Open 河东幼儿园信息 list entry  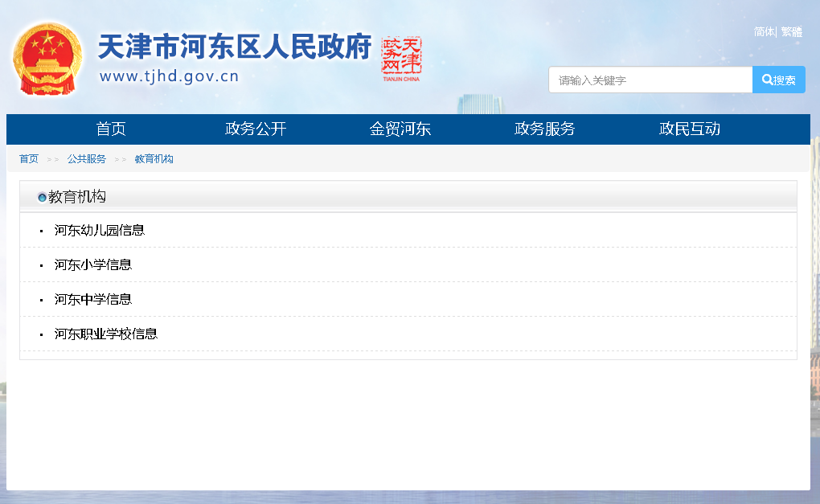coord(100,231)
